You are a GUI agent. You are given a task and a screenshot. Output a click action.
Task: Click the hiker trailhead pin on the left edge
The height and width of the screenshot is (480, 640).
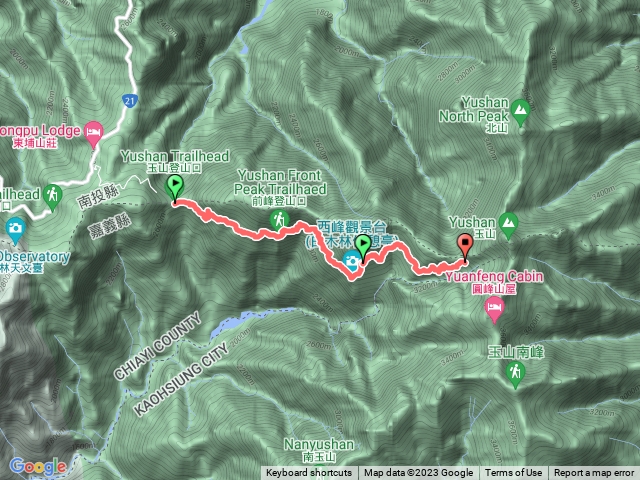[52, 198]
